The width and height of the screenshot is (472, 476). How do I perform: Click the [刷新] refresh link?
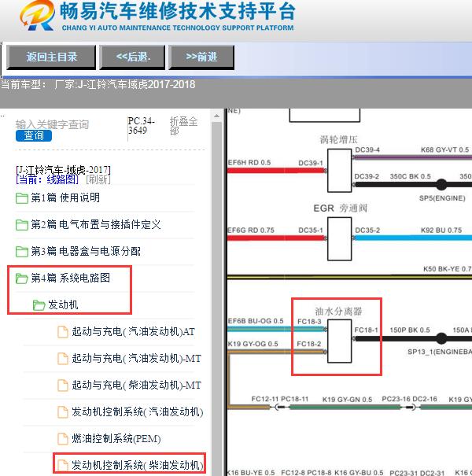98,179
